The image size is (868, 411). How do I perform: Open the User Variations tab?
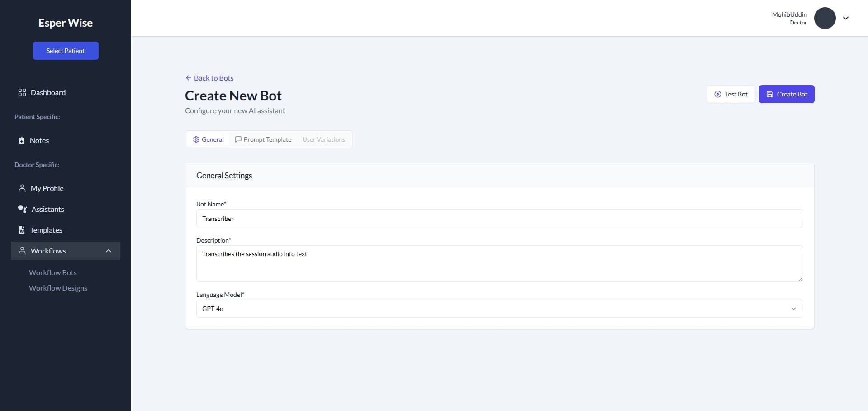[323, 139]
